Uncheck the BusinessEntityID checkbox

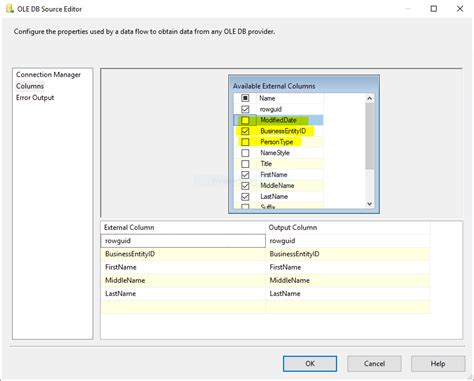tap(245, 131)
